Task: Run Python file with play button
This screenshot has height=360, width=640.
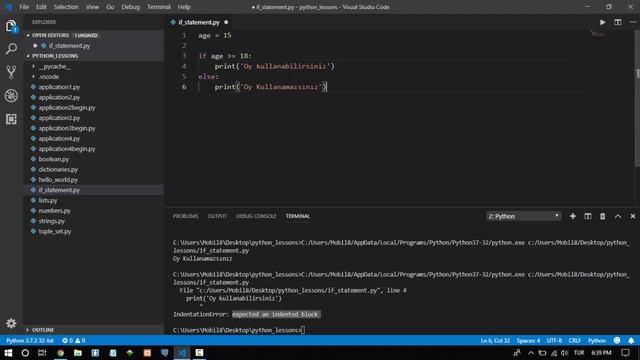Action: click(602, 22)
